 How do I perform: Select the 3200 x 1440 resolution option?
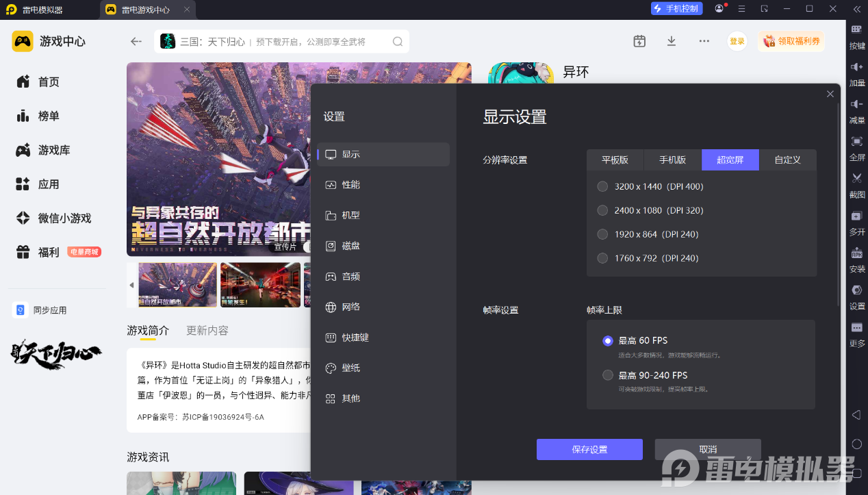point(602,186)
